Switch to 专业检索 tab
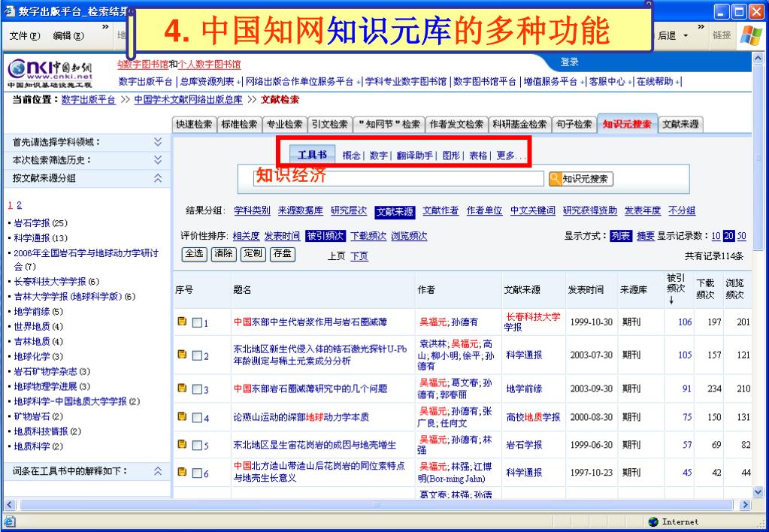Image resolution: width=769 pixels, height=532 pixels. point(284,125)
